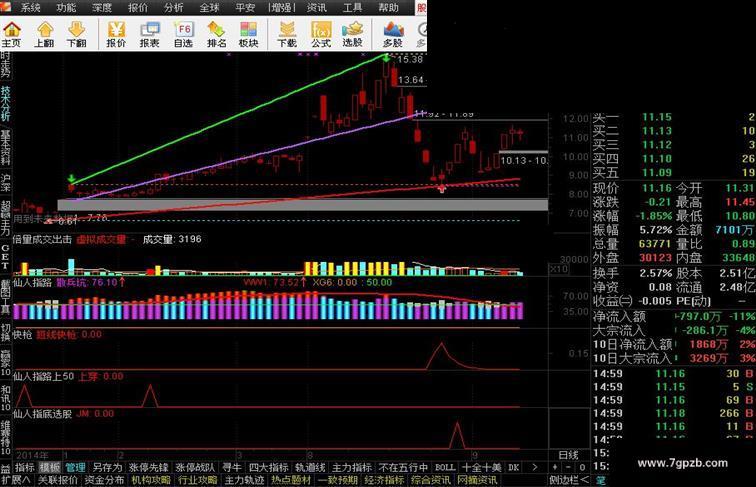Switch to 沪深 sidebar tab
This screenshot has width=756, height=487.
pyautogui.click(x=5, y=182)
